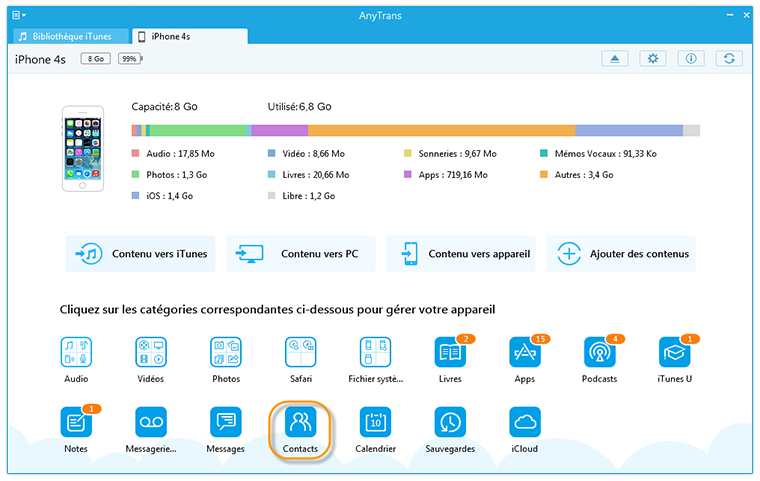
Task: Open the Livres category
Action: [x=450, y=352]
